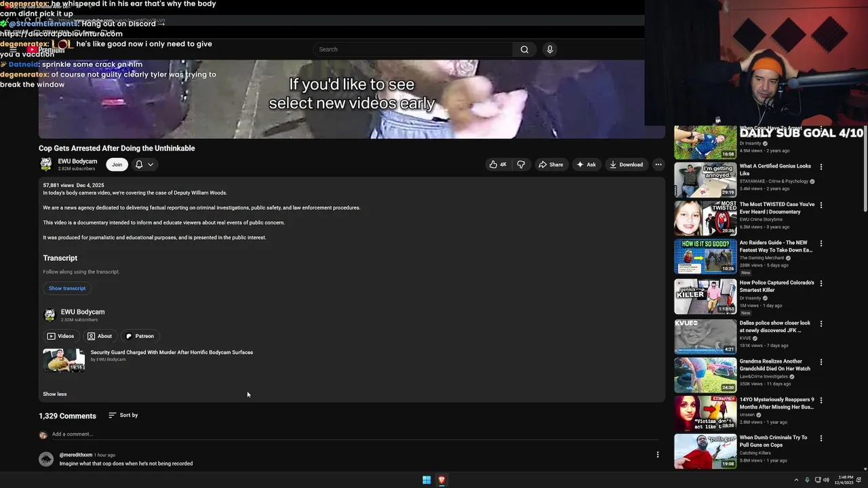Viewport: 868px width, 488px height.
Task: Open options for Grandma Realizes video
Action: (821, 362)
